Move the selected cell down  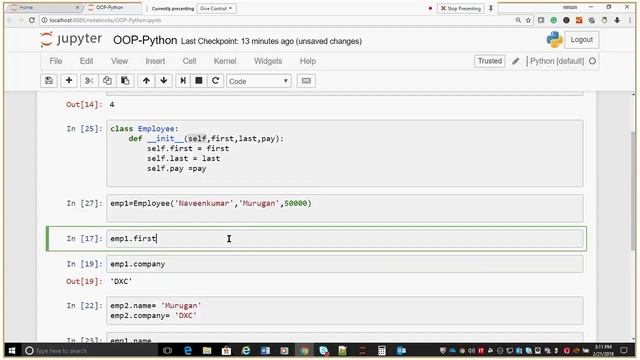[x=164, y=81]
